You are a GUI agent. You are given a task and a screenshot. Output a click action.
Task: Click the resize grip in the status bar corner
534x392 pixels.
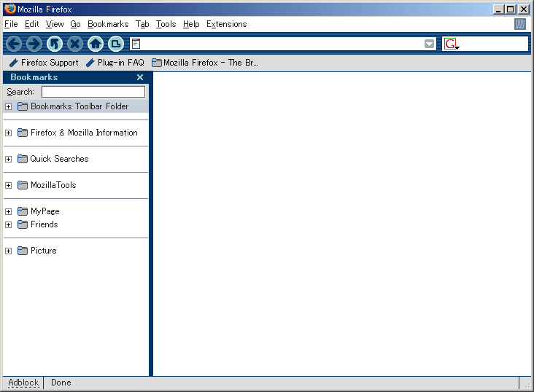(x=527, y=384)
